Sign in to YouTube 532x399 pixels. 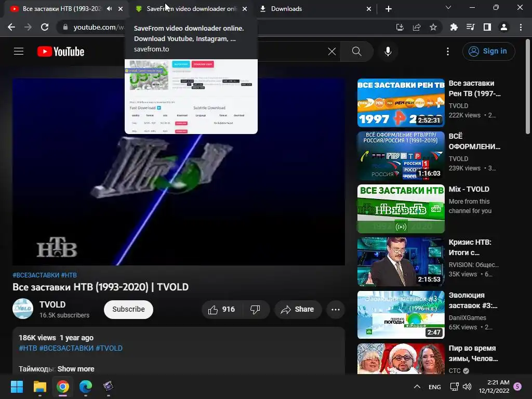tap(488, 51)
